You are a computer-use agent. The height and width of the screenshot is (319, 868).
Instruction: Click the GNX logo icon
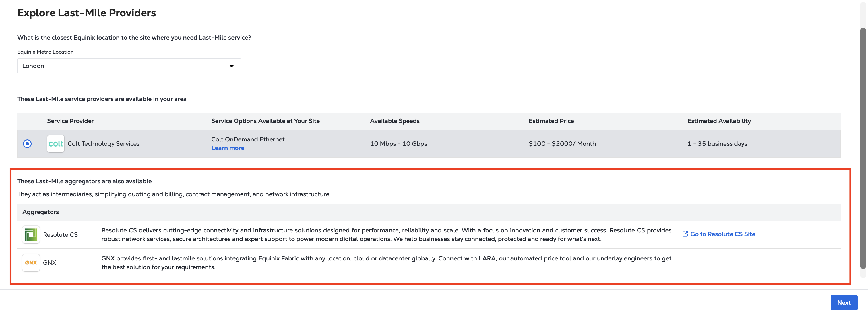(x=31, y=263)
